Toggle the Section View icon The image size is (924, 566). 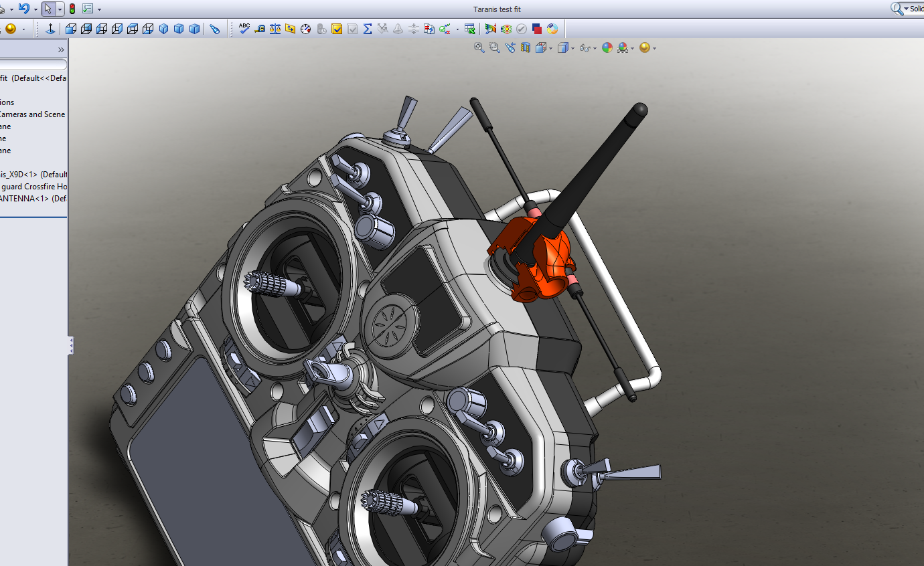(526, 48)
